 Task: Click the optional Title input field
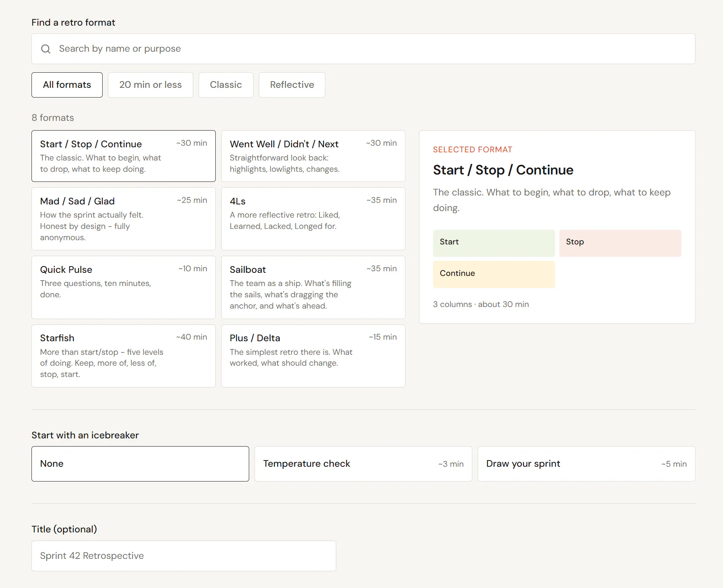click(184, 556)
